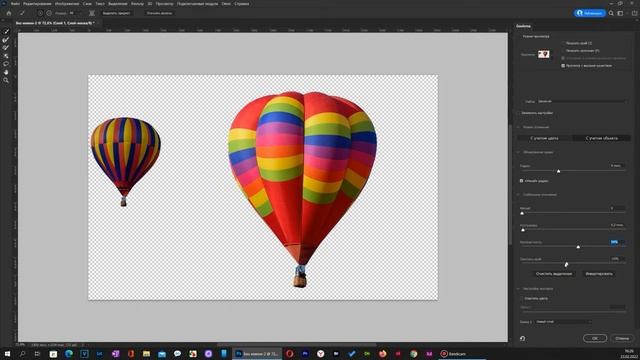The height and width of the screenshot is (360, 640).
Task: Open the Windows Start menu
Action: tap(7, 353)
